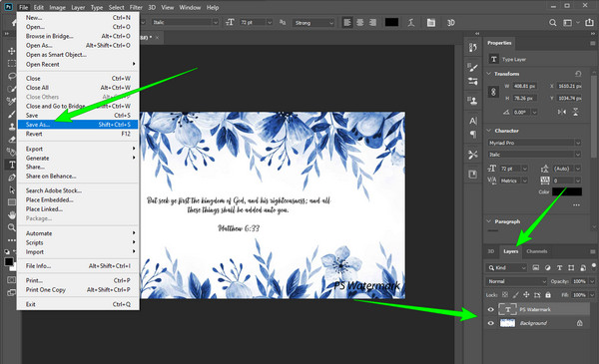The width and height of the screenshot is (599, 364).
Task: Open Italic font style dropdown in Properties
Action: click(x=535, y=155)
